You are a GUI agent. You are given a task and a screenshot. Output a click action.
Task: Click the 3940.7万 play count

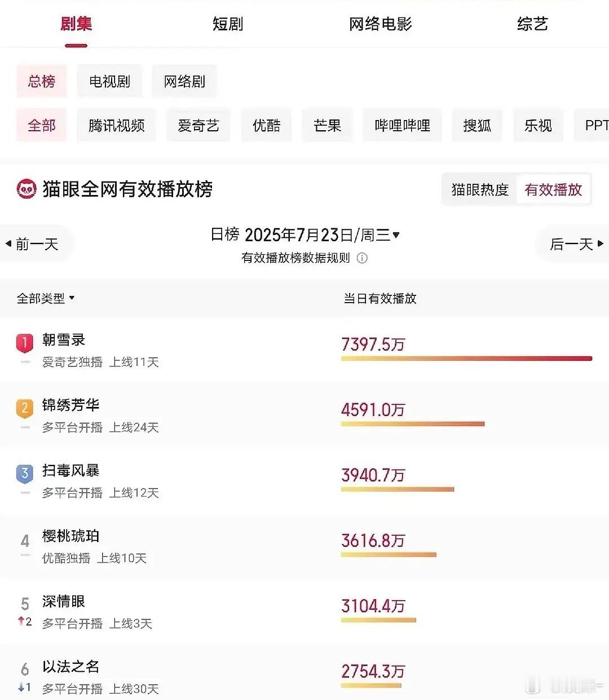[x=373, y=475]
